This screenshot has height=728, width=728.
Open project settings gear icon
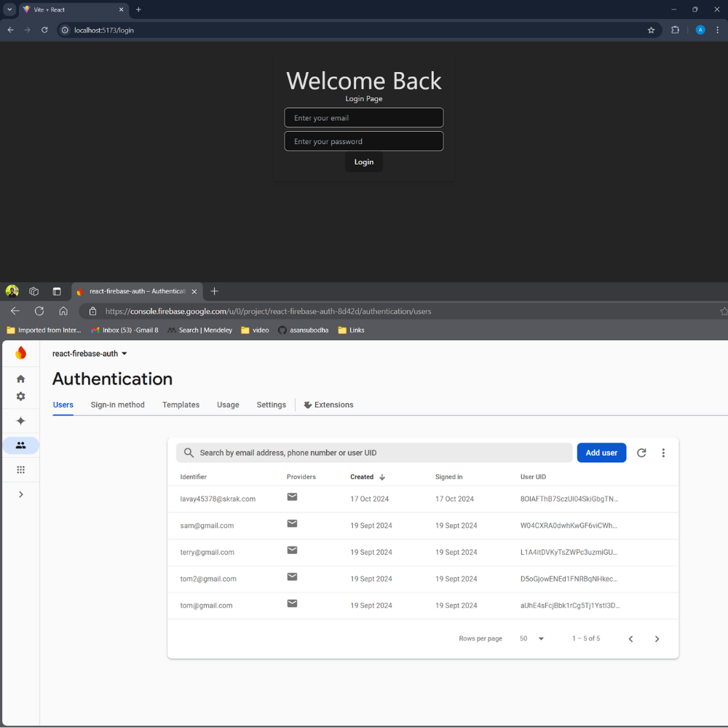[x=20, y=397]
